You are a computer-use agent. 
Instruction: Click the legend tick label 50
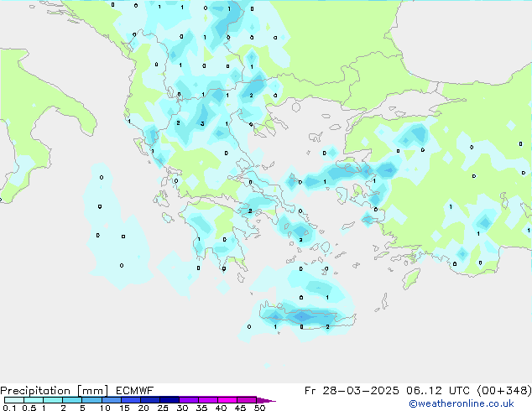[x=259, y=408]
